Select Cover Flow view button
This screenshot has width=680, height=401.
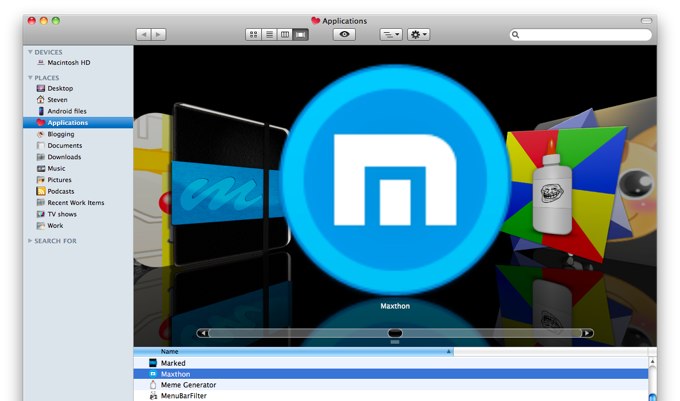click(x=301, y=34)
